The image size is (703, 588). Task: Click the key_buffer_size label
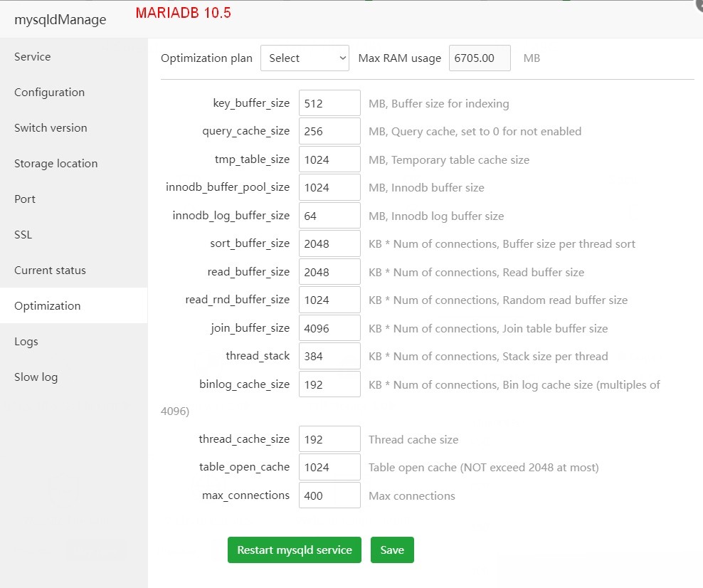click(251, 103)
